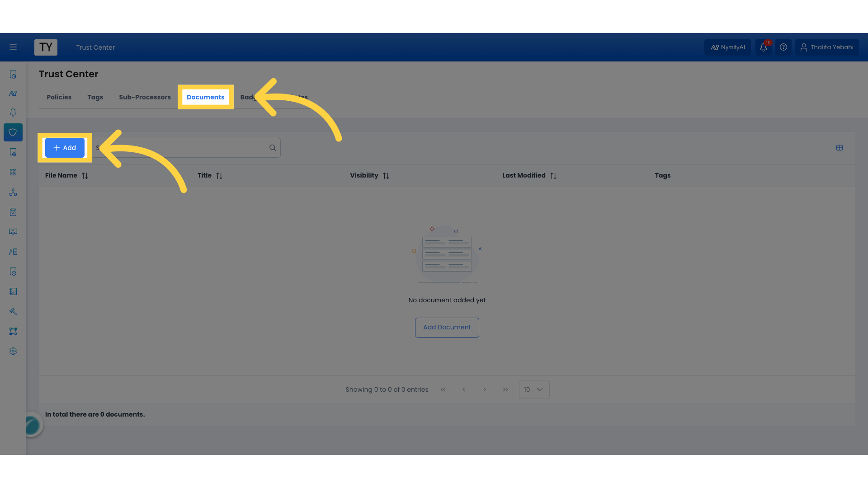This screenshot has width=868, height=488.
Task: Open the help question mark icon
Action: [783, 47]
